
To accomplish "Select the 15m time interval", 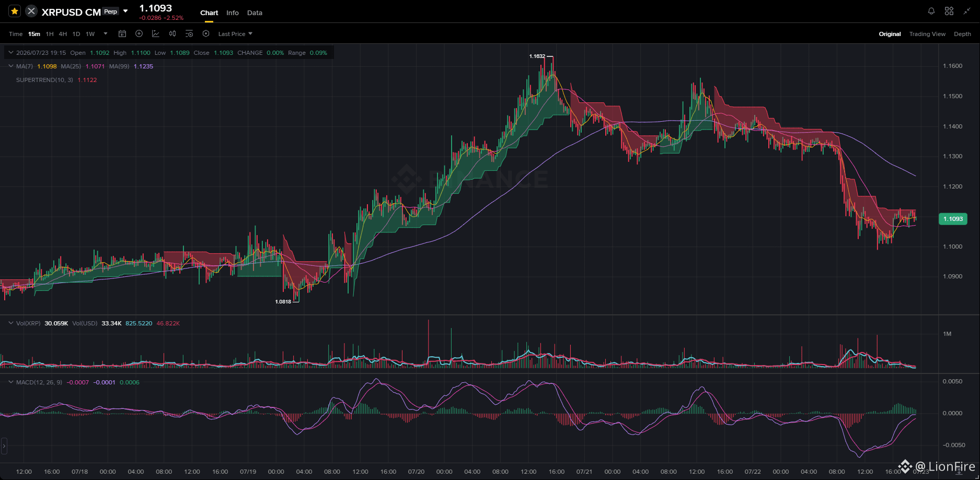I will click(34, 34).
